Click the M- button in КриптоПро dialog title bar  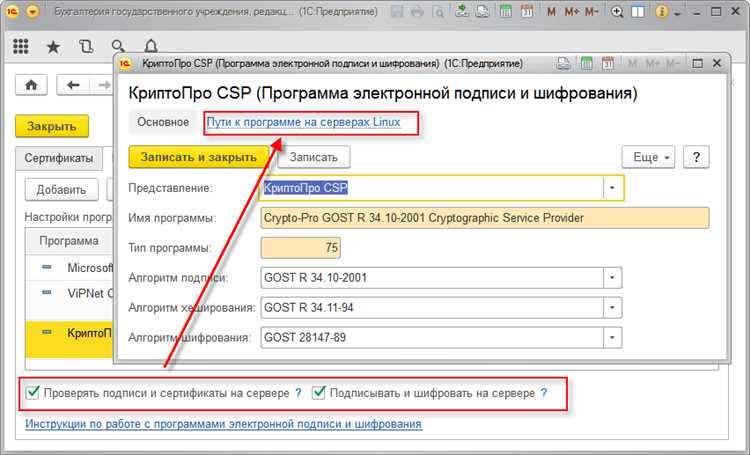tap(673, 63)
